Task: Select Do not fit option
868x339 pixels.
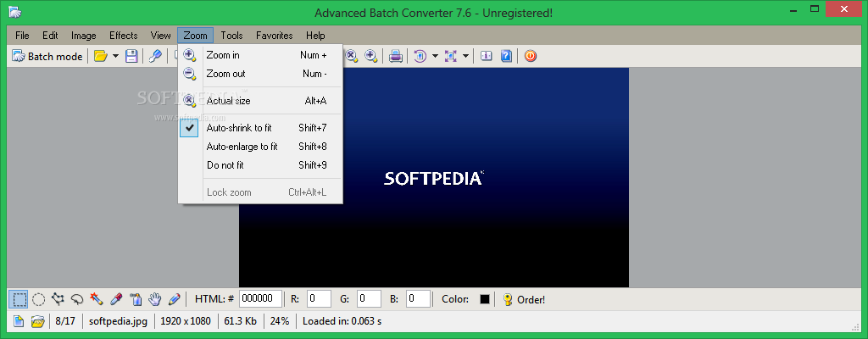Action: click(x=260, y=165)
